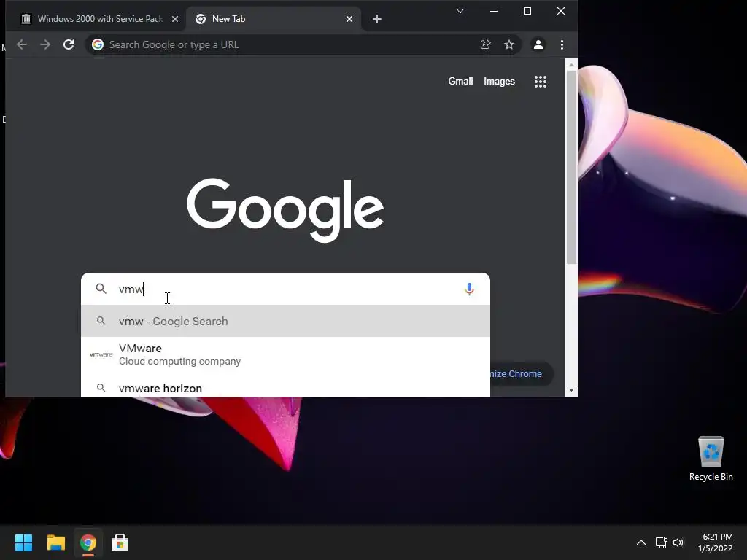Show hidden system tray icons
The image size is (747, 560).
[641, 542]
